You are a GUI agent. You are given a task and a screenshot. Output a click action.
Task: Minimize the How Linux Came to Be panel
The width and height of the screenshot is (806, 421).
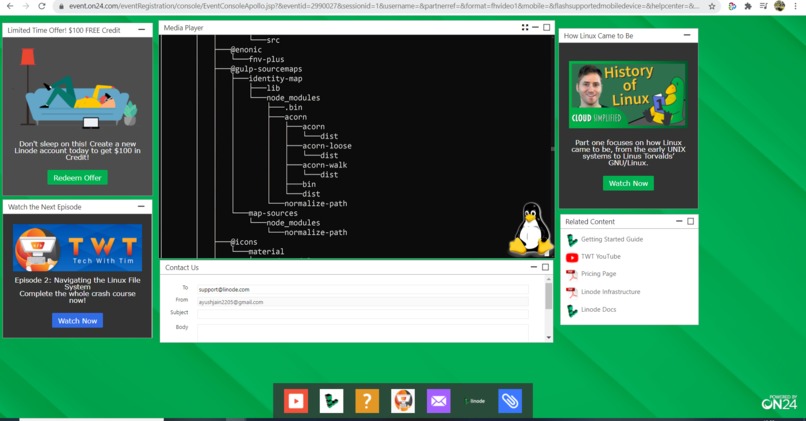(687, 35)
